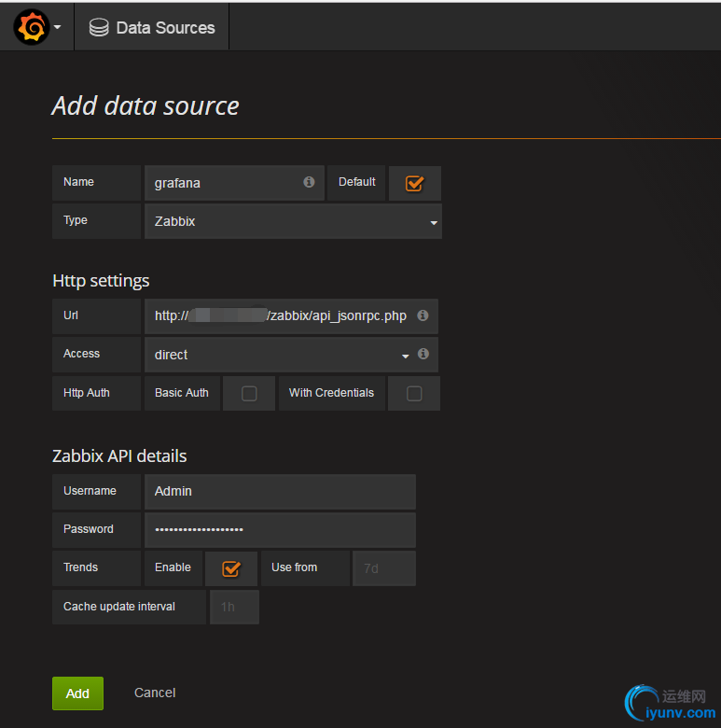
Task: Click the Type label
Action: pyautogui.click(x=76, y=220)
